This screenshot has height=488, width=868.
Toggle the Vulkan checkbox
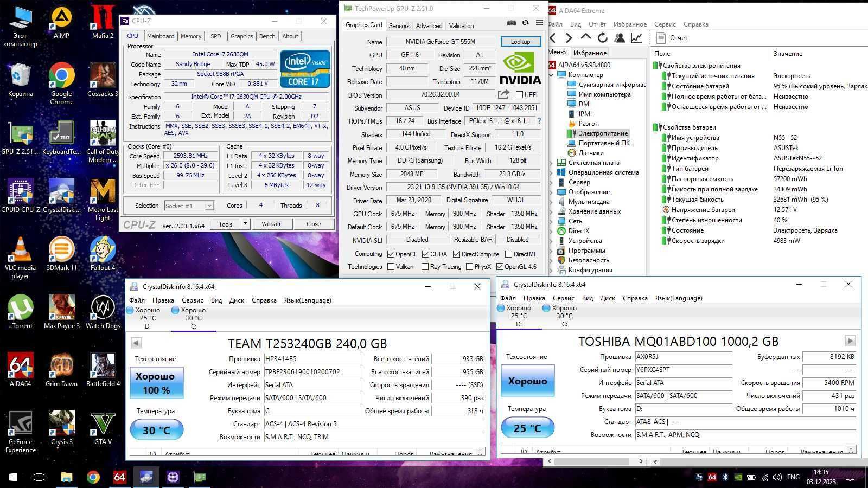391,267
